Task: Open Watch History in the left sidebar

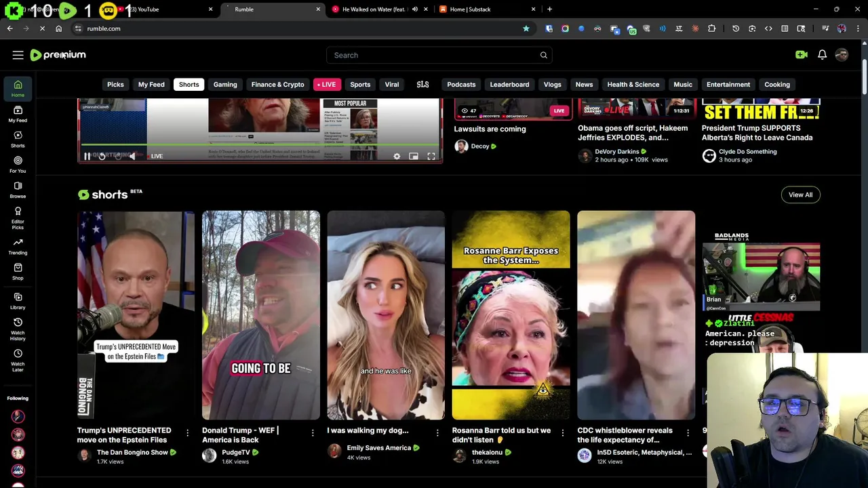Action: pos(18,328)
